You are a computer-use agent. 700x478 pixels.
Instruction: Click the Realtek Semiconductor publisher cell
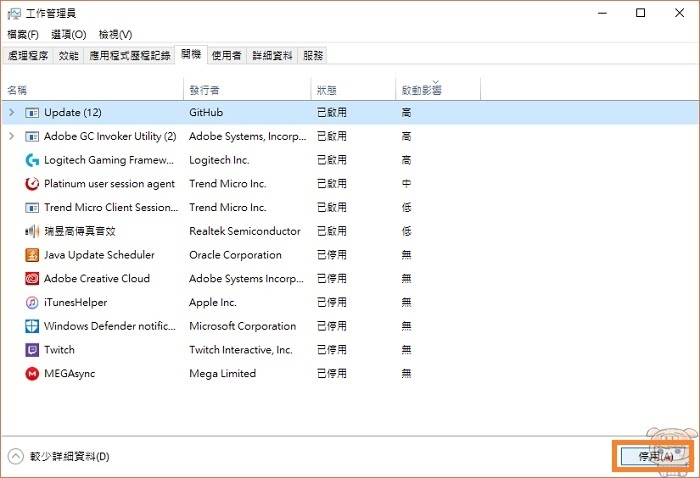(x=245, y=231)
